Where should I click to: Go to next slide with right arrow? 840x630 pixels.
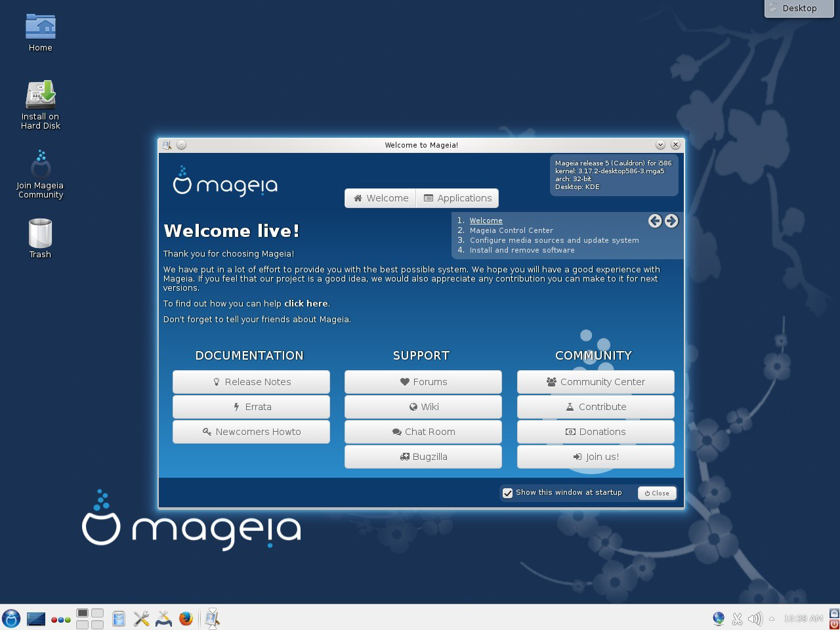point(671,221)
